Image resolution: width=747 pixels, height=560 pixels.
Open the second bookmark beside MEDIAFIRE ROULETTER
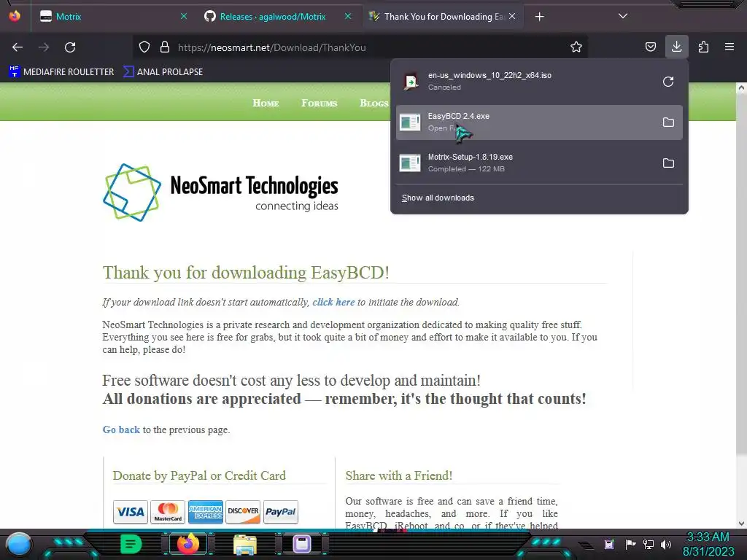tap(163, 72)
